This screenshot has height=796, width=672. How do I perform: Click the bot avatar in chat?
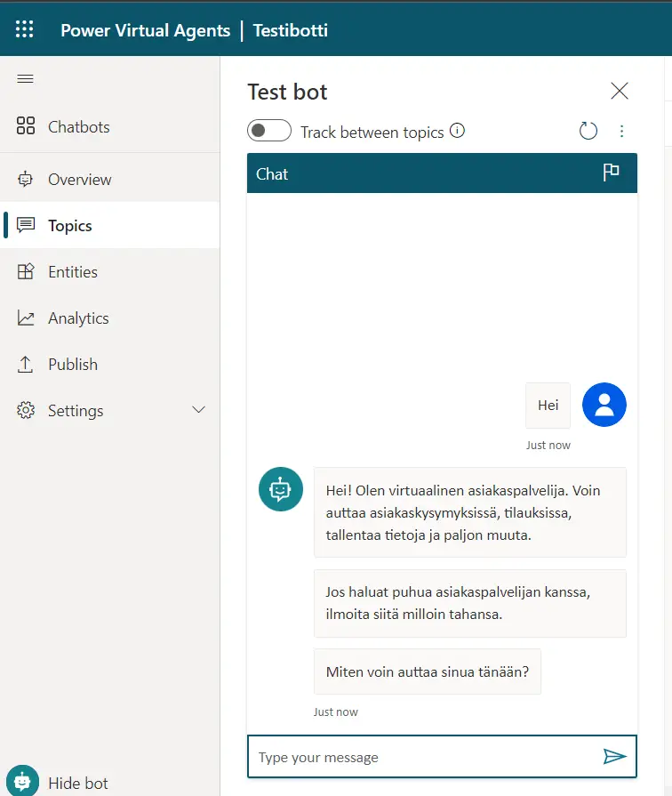pyautogui.click(x=280, y=489)
